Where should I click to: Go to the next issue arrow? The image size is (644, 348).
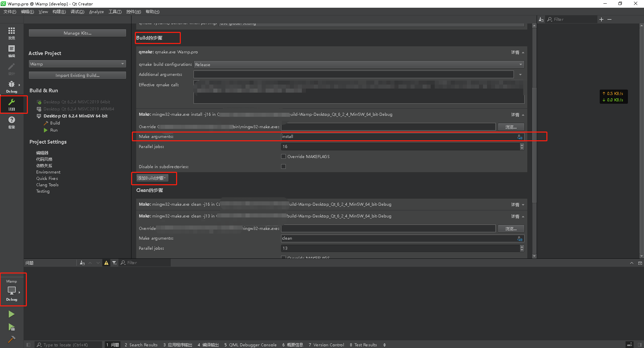(x=98, y=263)
